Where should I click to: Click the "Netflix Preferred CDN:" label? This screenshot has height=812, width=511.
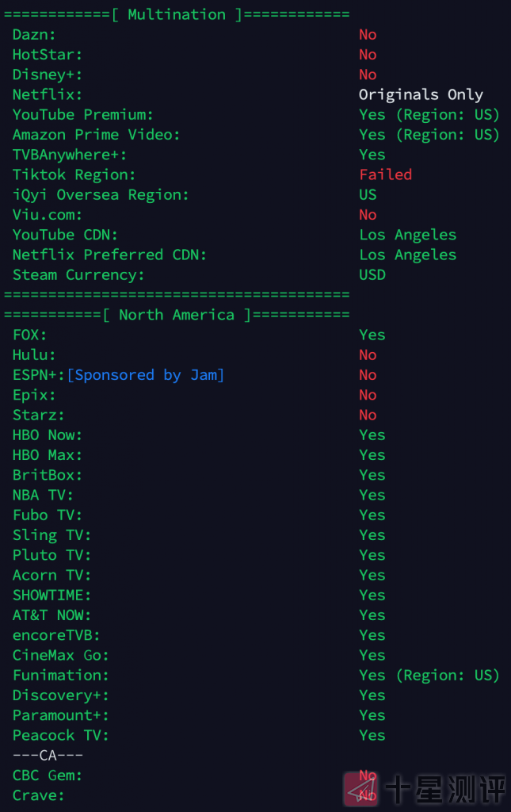pyautogui.click(x=110, y=255)
